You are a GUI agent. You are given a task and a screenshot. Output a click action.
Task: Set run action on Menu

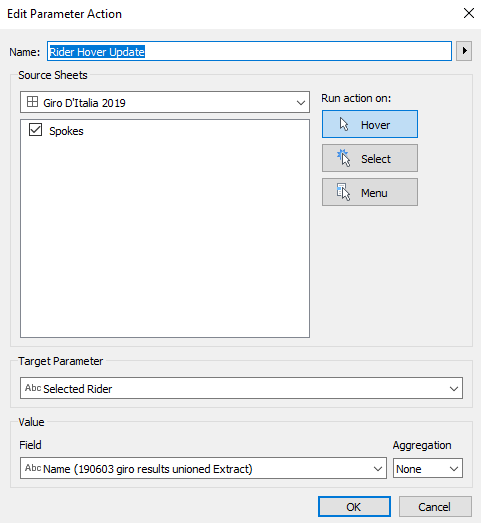370,192
